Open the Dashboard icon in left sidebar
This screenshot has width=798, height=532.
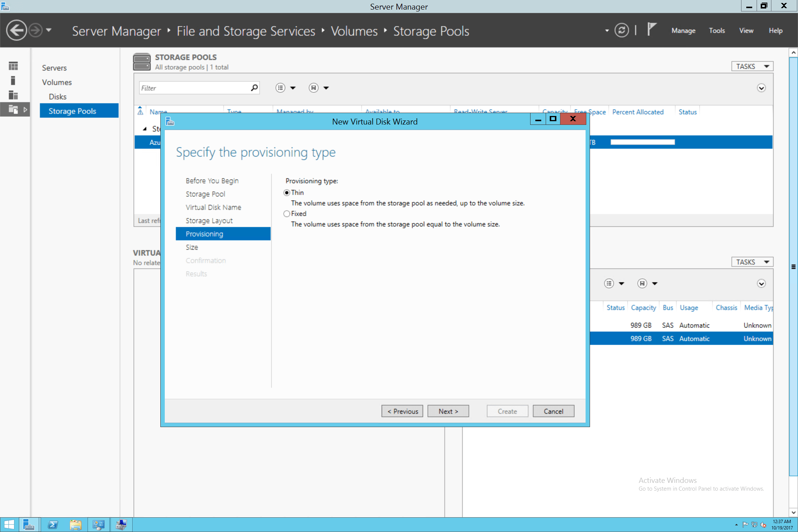[x=13, y=65]
